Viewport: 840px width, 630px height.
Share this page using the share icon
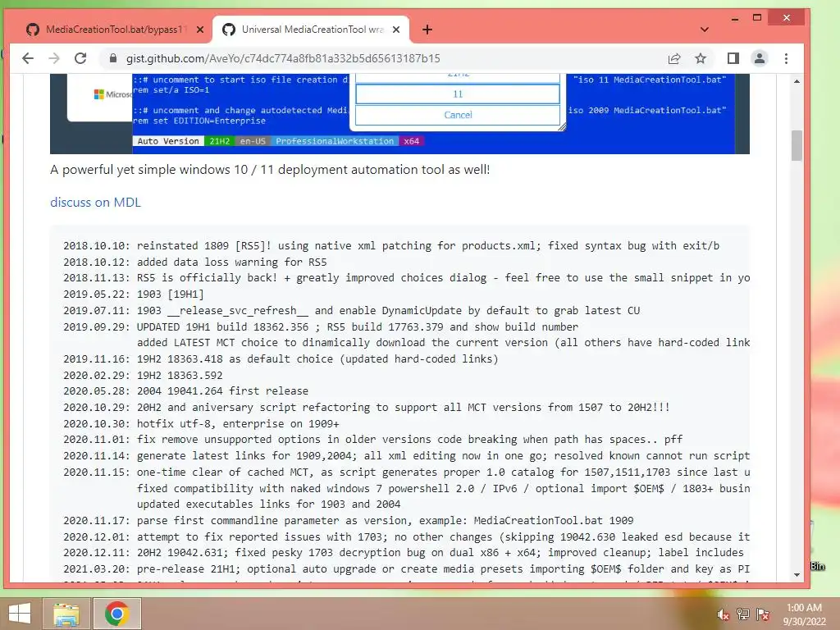tap(674, 58)
